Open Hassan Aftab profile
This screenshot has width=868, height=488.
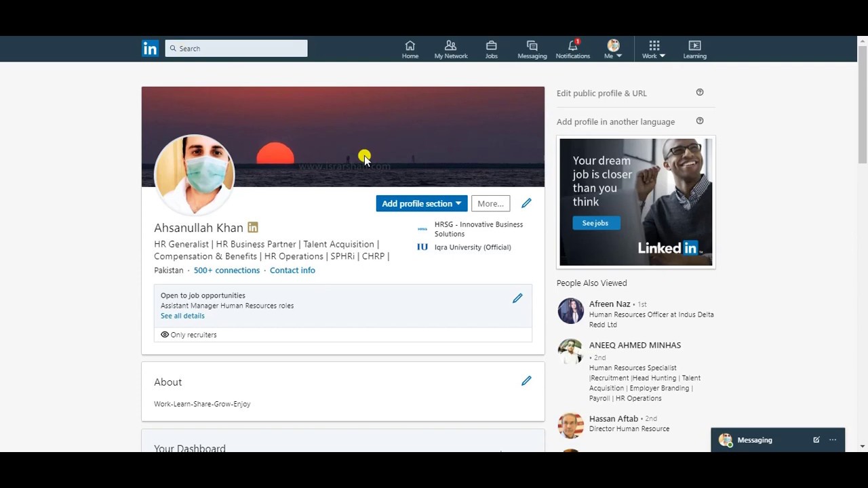pos(614,419)
